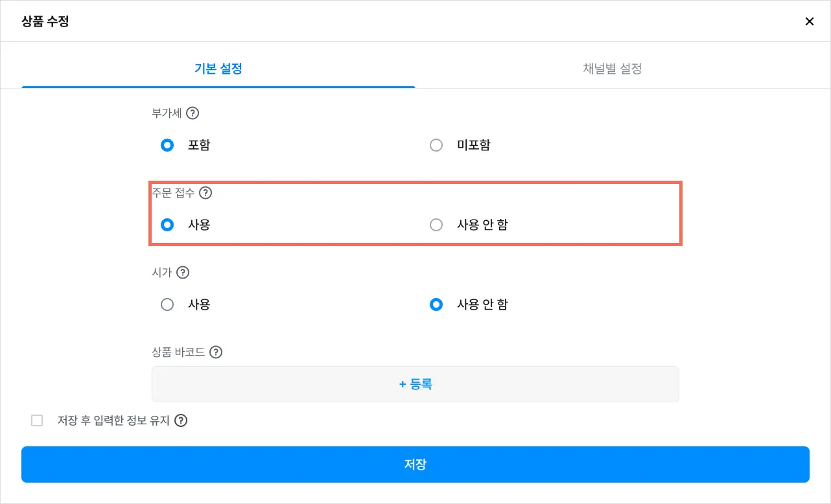Click the 주문 접수 help question icon

point(205,192)
